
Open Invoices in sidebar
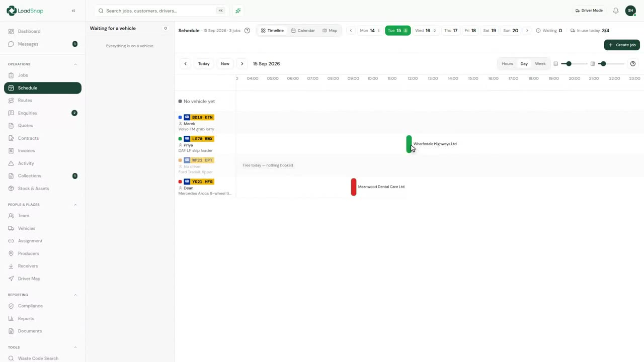click(43, 151)
